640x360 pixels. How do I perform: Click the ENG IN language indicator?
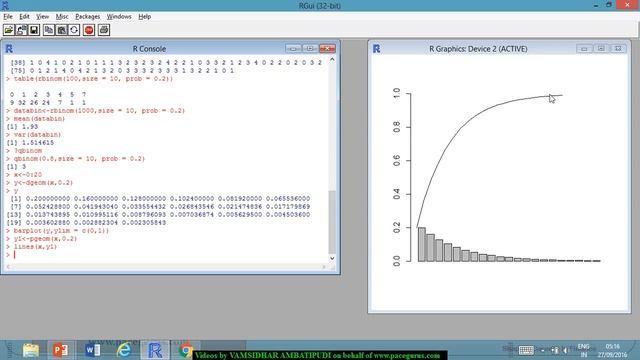(x=584, y=350)
